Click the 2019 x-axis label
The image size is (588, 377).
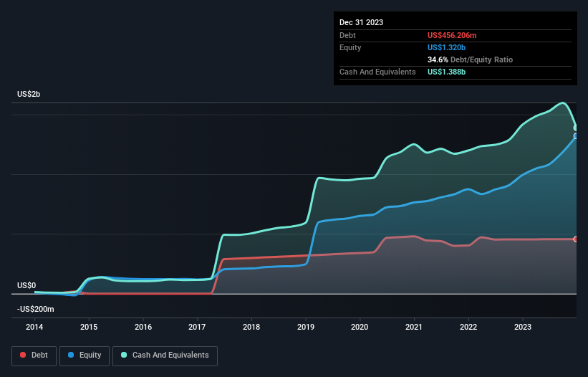(x=306, y=327)
